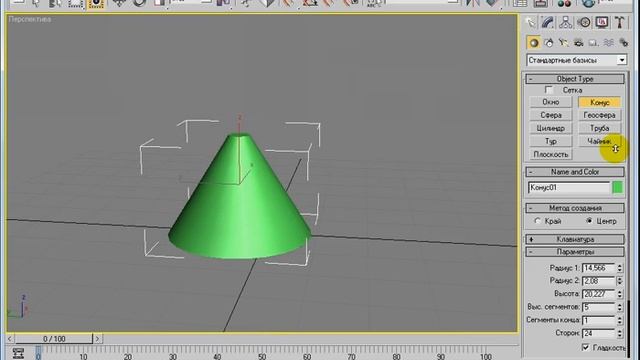Select the Центр creation method radio
This screenshot has height=360, width=640.
589,221
